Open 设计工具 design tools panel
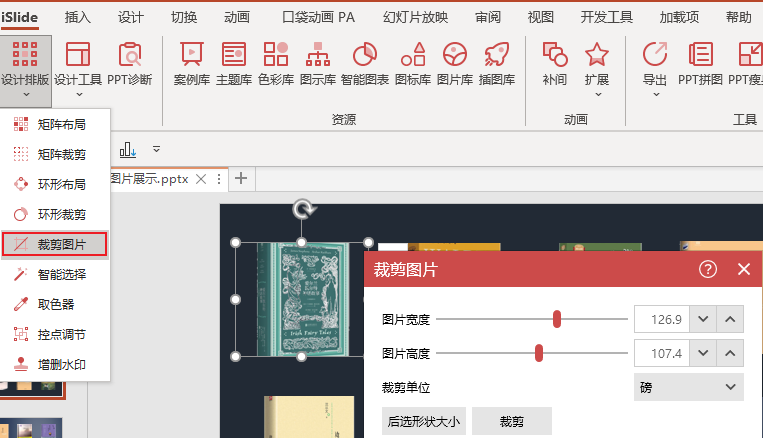This screenshot has height=438, width=763. click(78, 70)
